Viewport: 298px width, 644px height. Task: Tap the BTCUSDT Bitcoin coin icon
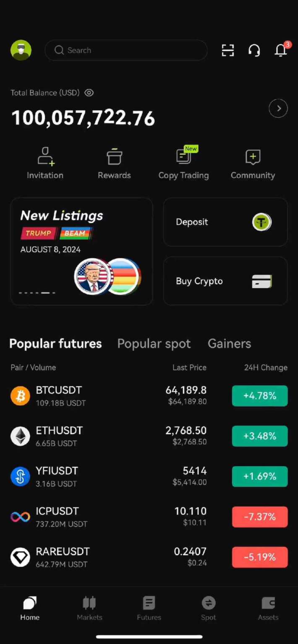pos(20,396)
